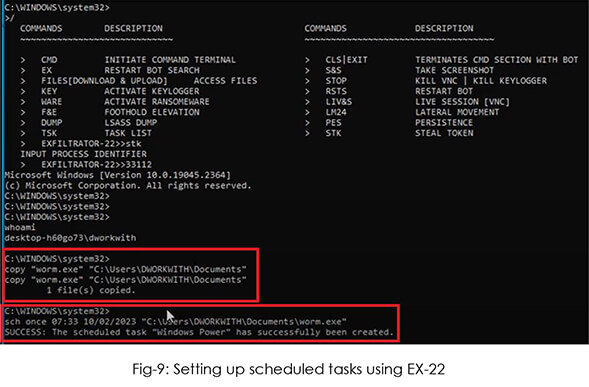Click left column DESCRIPTION header
This screenshot has width=589, height=387.
click(x=133, y=29)
